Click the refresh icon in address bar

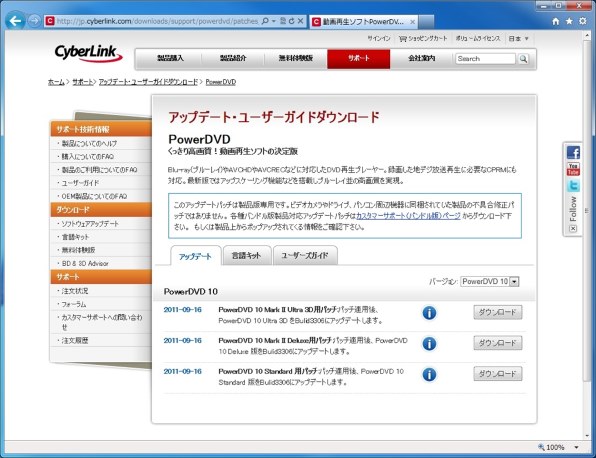tap(291, 21)
